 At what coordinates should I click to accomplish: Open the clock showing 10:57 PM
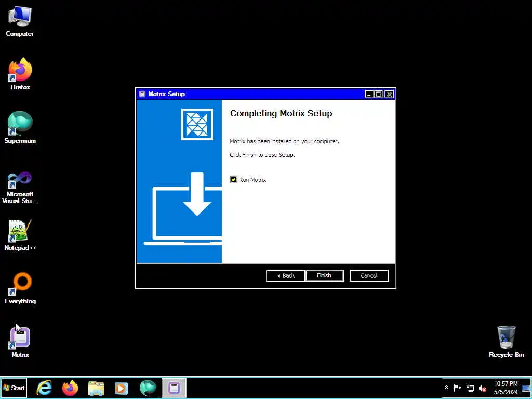pyautogui.click(x=506, y=388)
